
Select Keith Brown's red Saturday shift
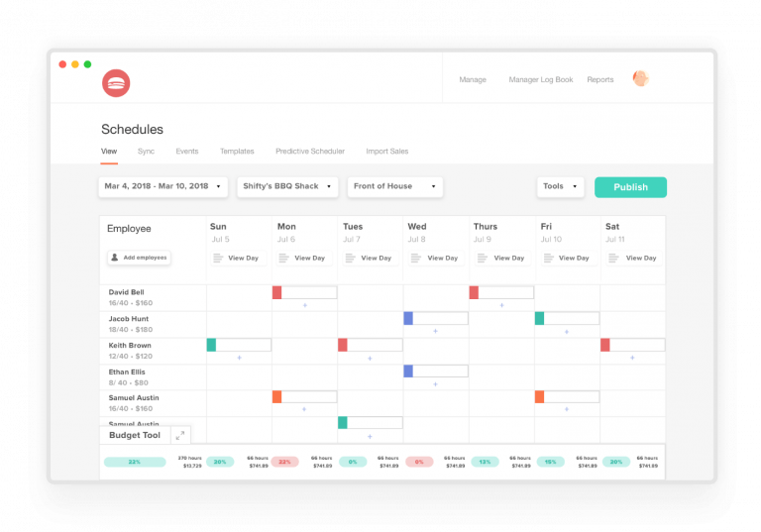coord(632,345)
